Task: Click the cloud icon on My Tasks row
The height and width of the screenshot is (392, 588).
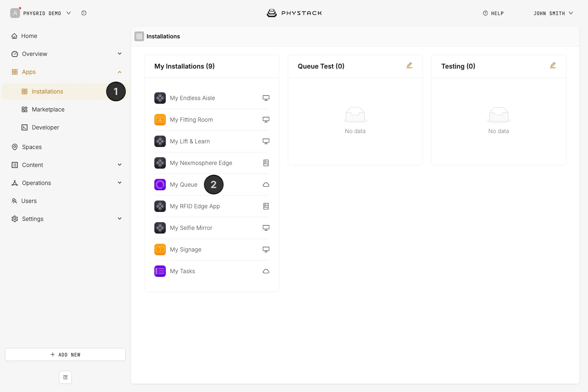Action: pos(266,271)
